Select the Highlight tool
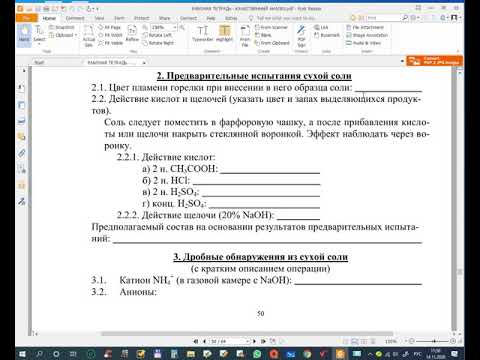Viewport: 480px width, 360px height. pyautogui.click(x=225, y=33)
